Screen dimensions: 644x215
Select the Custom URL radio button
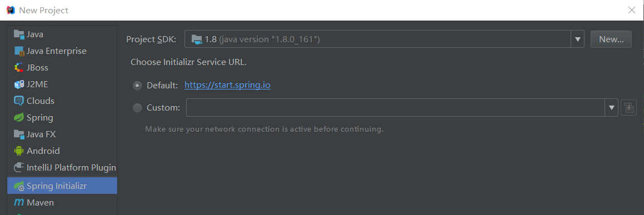coord(137,108)
